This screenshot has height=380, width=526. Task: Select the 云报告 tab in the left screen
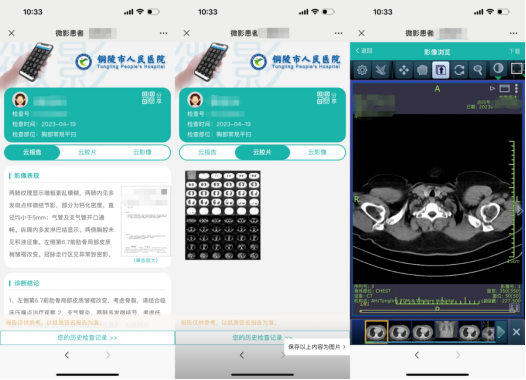tap(32, 152)
